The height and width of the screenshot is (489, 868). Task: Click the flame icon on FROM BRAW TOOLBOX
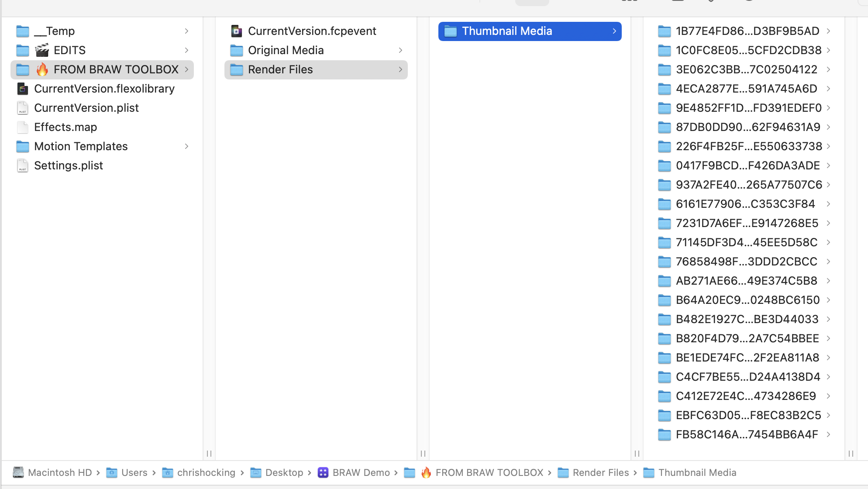coord(42,69)
